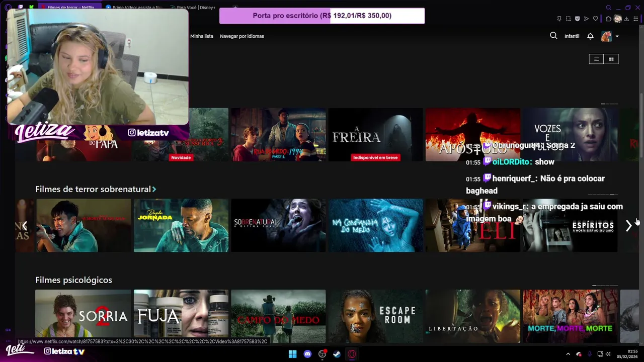
Task: Open the Kick pinned tab icon
Action: click(x=31, y=8)
